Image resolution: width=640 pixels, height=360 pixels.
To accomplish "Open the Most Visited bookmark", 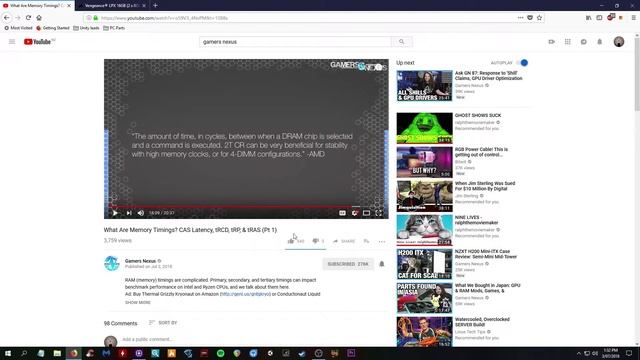I will click(18, 28).
